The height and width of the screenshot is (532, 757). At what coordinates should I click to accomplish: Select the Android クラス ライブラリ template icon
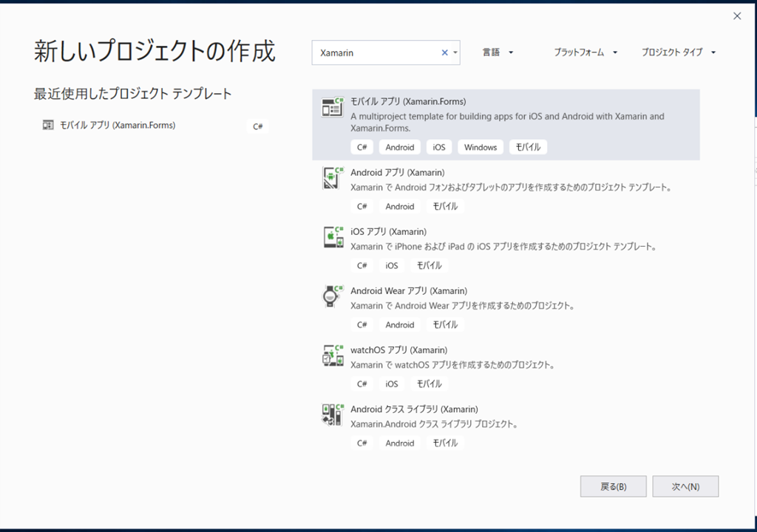(332, 415)
